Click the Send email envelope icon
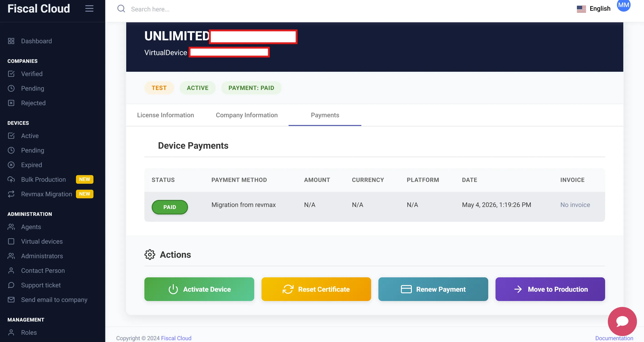 pos(11,300)
